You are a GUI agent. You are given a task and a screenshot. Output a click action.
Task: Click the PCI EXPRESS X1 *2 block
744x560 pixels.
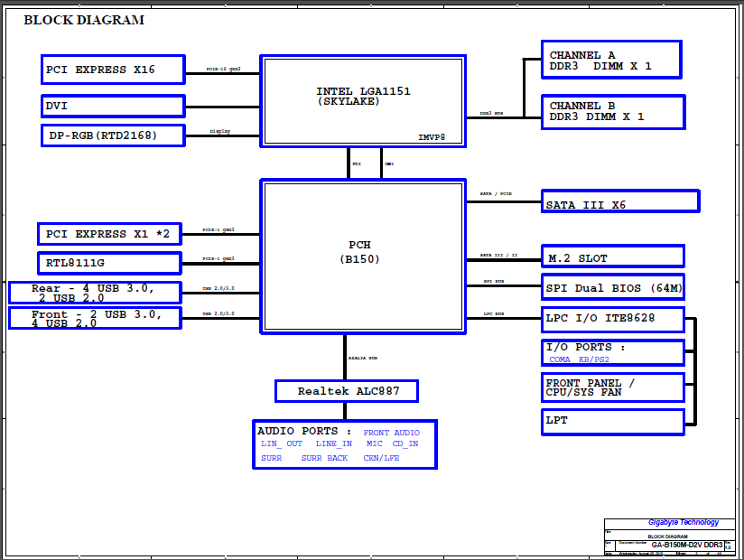coord(108,234)
